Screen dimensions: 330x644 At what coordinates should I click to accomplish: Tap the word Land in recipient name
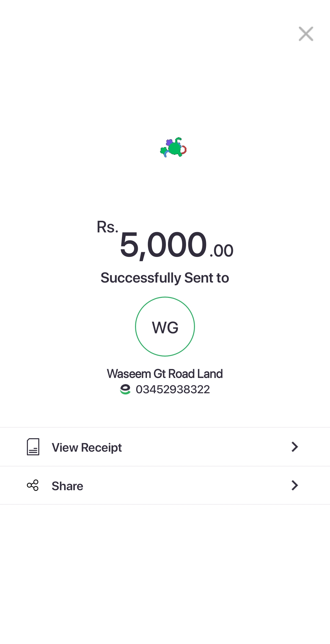click(x=210, y=374)
